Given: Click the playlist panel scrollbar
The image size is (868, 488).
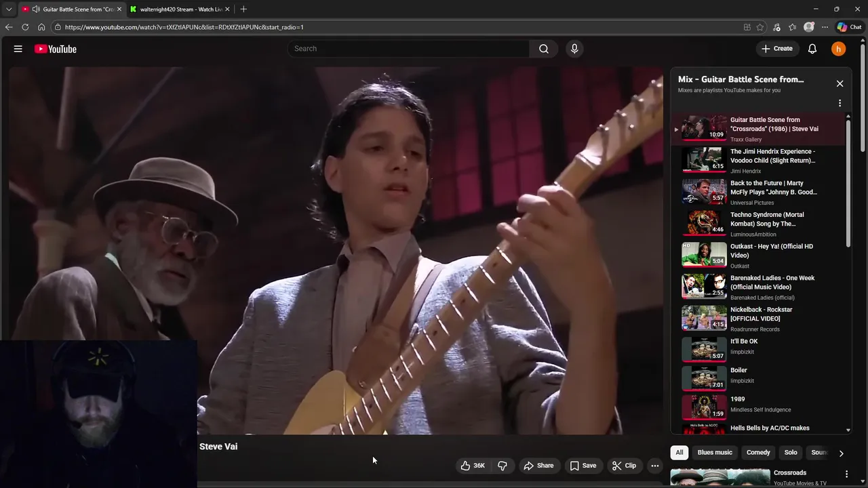Looking at the screenshot, I should point(848,184).
